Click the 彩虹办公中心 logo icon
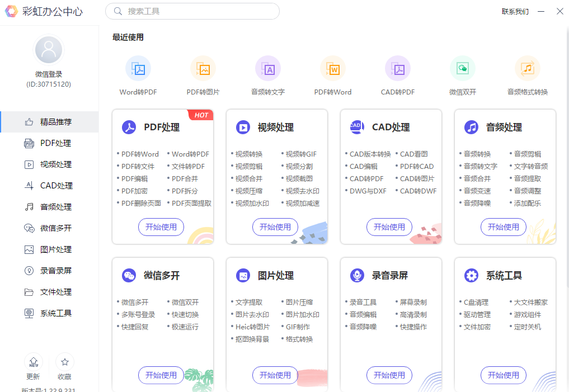 tap(11, 11)
